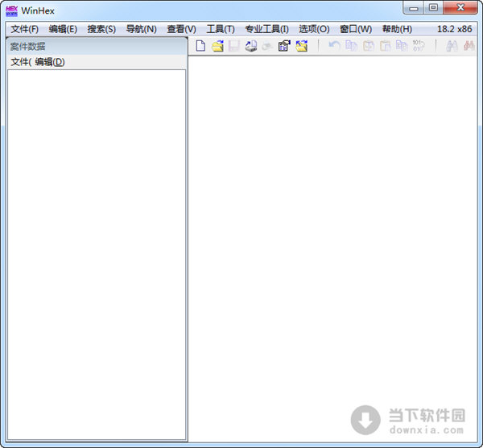The width and height of the screenshot is (483, 448).
Task: Click the New file icon
Action: [200, 46]
